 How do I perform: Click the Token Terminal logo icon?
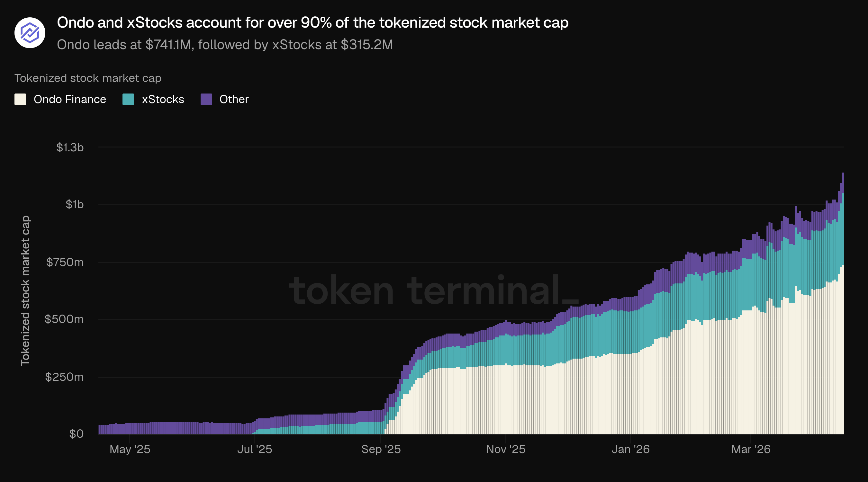30,33
